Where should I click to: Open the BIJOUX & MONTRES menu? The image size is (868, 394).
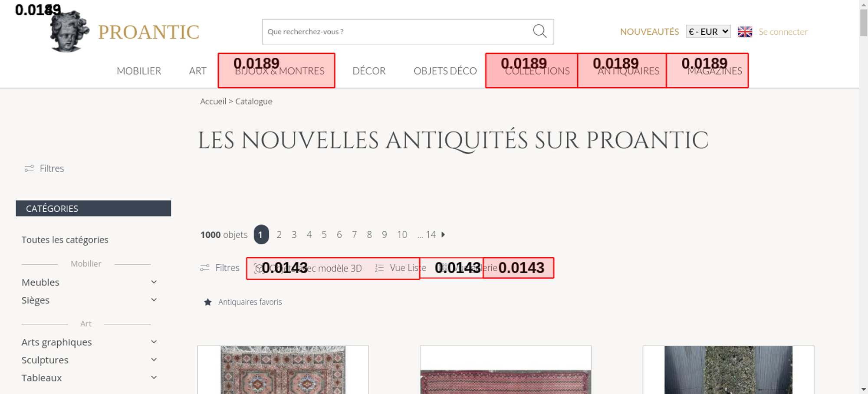pyautogui.click(x=279, y=71)
